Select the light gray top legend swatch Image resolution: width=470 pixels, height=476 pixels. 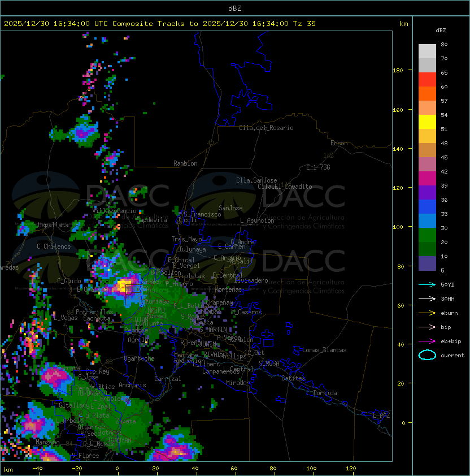tap(427, 51)
